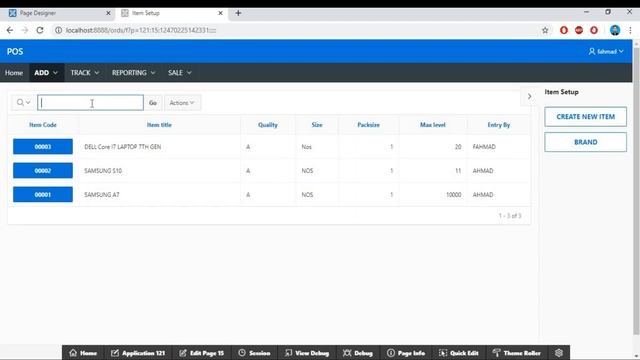Click Home in developer toolbar
640x360 pixels.
click(x=83, y=353)
